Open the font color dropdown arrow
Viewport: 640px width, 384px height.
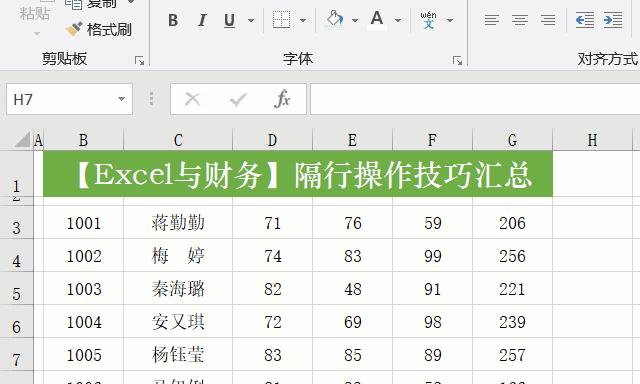click(x=398, y=20)
